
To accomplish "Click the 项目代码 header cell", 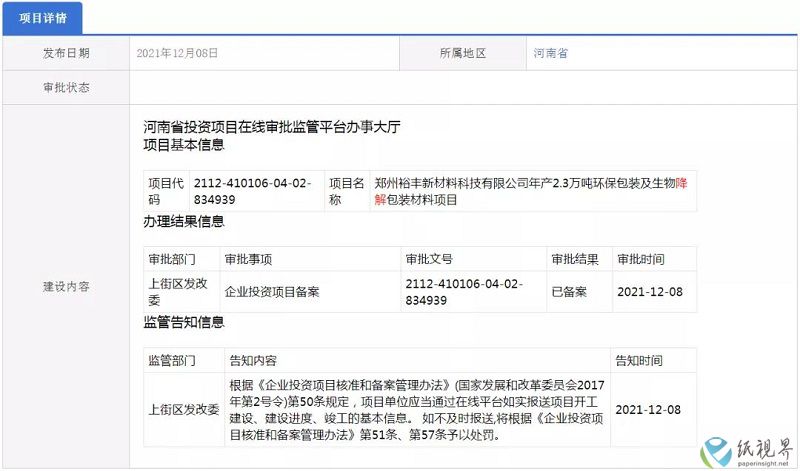I will pos(166,191).
